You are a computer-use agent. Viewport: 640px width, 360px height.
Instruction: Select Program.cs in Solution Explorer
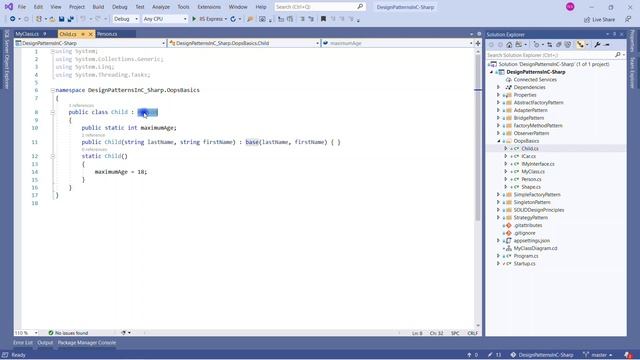(x=526, y=256)
